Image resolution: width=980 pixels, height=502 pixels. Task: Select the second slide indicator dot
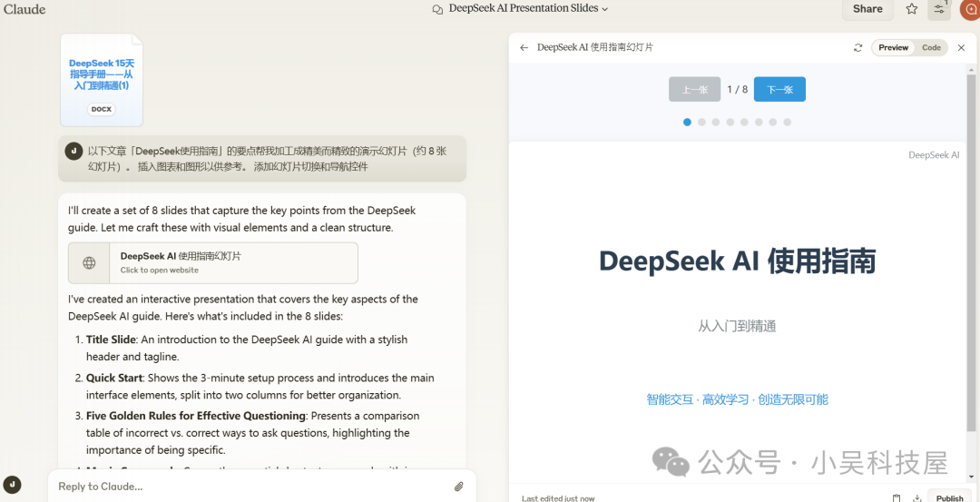click(701, 122)
